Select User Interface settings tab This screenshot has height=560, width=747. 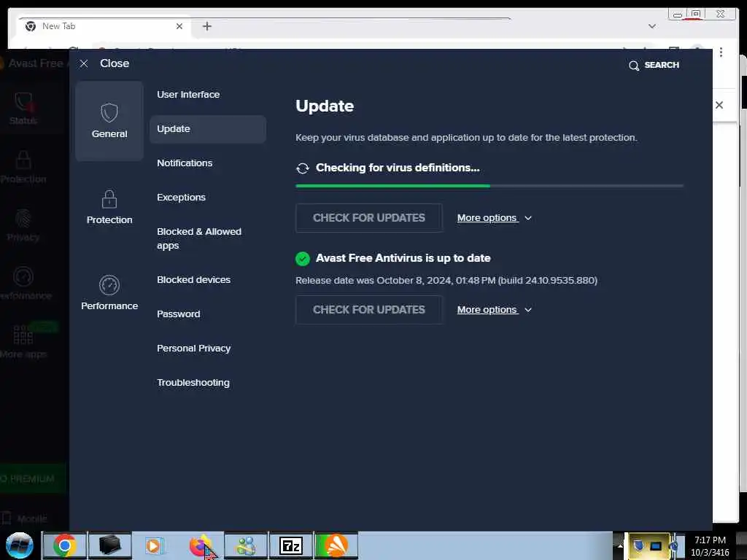point(188,94)
